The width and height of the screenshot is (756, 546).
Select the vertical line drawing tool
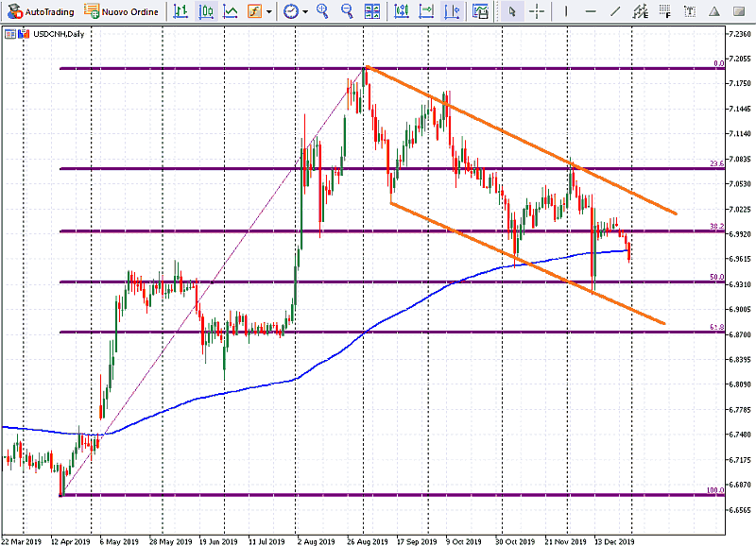(567, 11)
